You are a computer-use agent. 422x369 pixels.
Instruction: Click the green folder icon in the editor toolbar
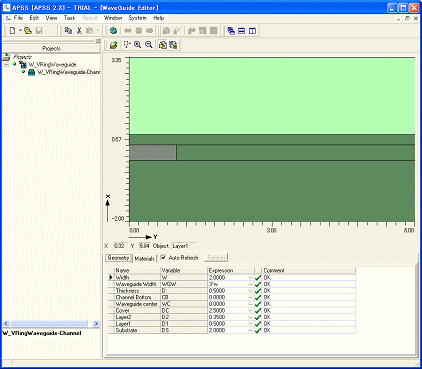pos(114,45)
